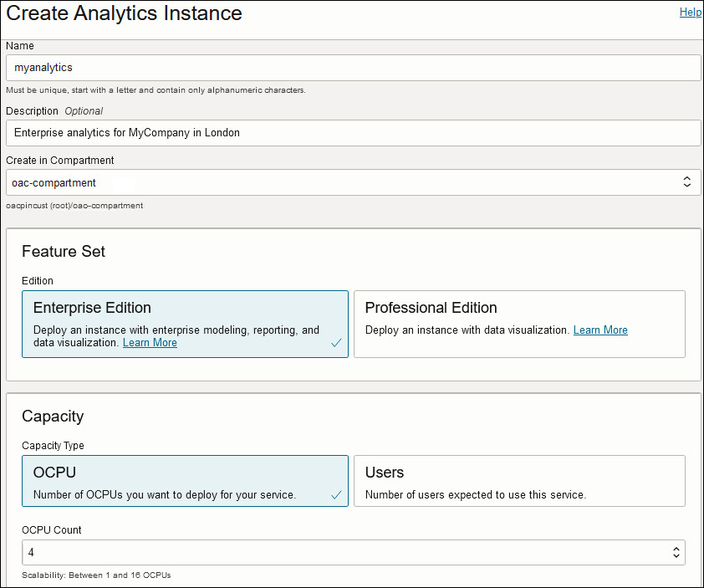The image size is (704, 588).
Task: Open the Help link
Action: [690, 13]
